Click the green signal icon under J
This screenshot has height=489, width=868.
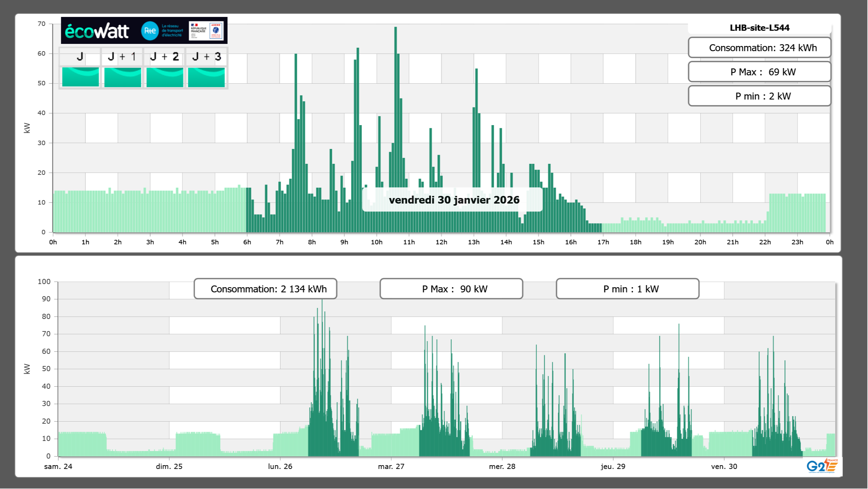pyautogui.click(x=81, y=77)
